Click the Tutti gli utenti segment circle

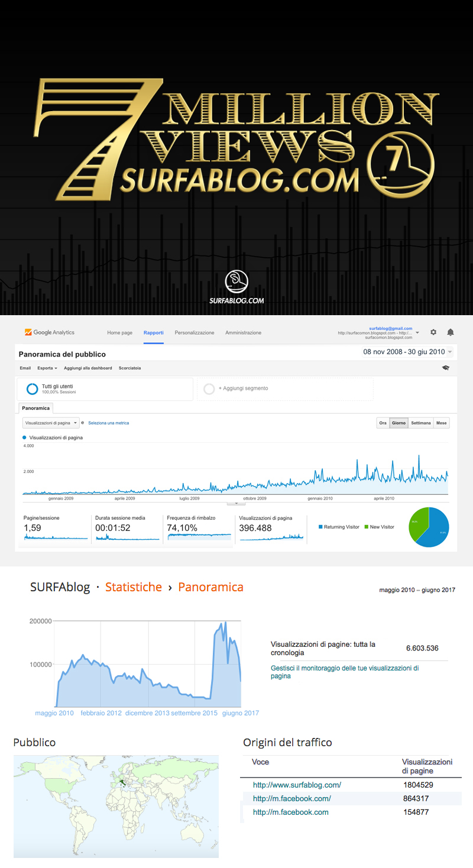33,388
